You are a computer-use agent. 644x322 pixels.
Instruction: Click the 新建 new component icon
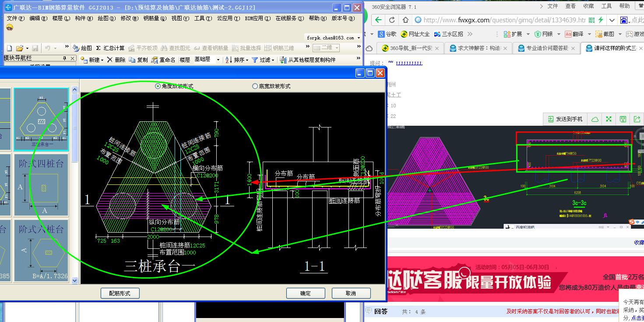tap(85, 60)
